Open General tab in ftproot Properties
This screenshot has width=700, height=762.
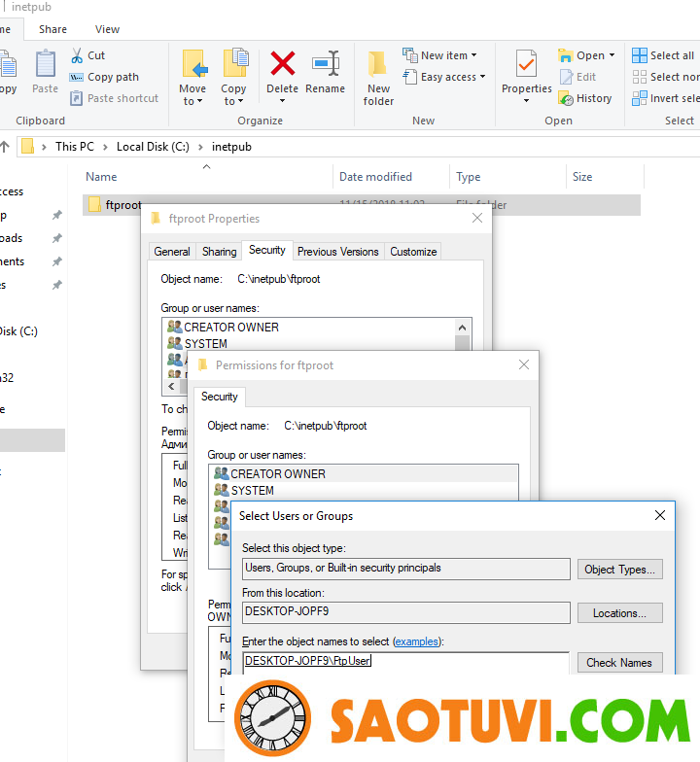pyautogui.click(x=172, y=251)
